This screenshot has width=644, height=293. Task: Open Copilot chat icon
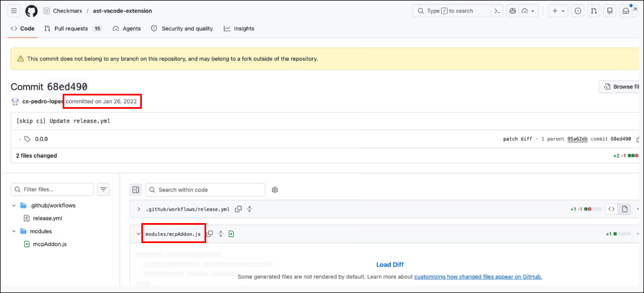click(513, 11)
